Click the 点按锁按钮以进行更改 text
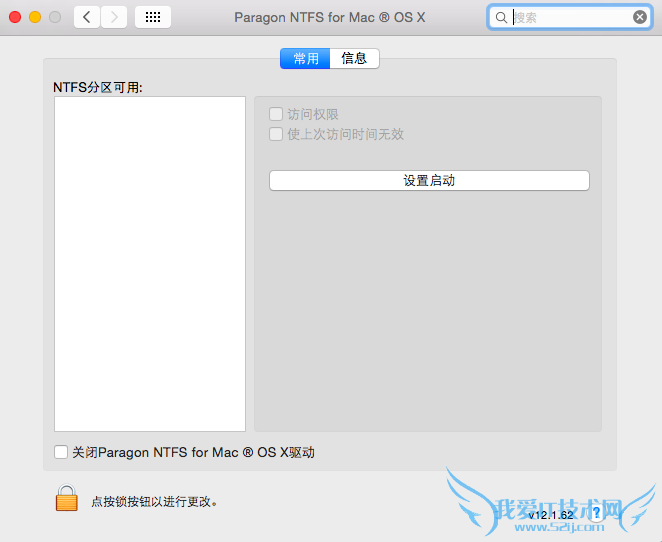The height and width of the screenshot is (542, 662). pyautogui.click(x=154, y=501)
